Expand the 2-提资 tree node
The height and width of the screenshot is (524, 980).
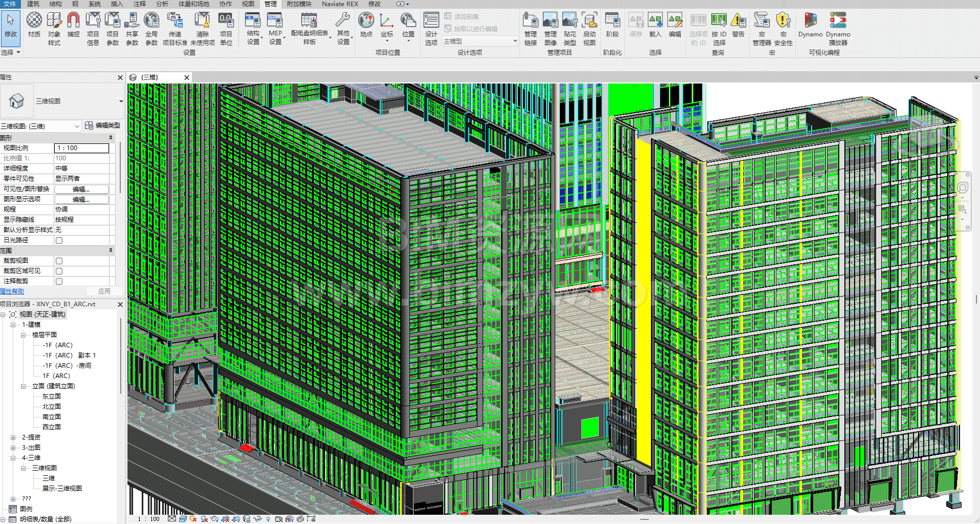pyautogui.click(x=13, y=437)
